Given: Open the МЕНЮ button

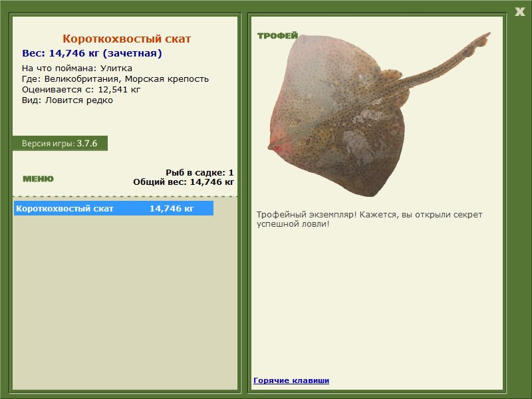Looking at the screenshot, I should point(38,179).
